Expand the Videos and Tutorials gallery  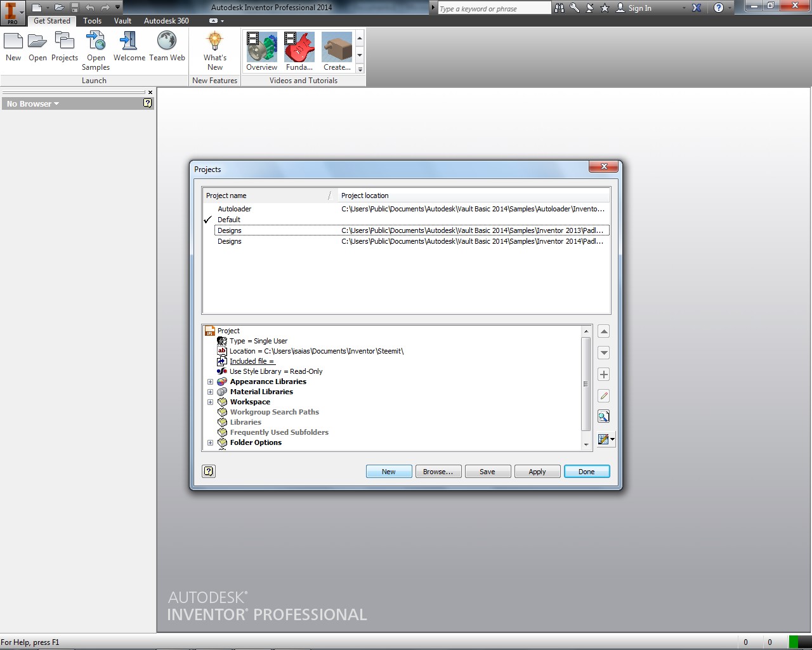tap(360, 69)
